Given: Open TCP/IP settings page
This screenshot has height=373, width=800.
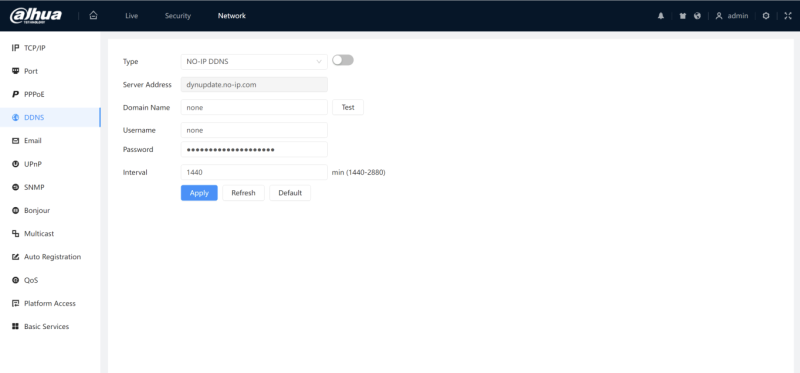Looking at the screenshot, I should point(50,48).
